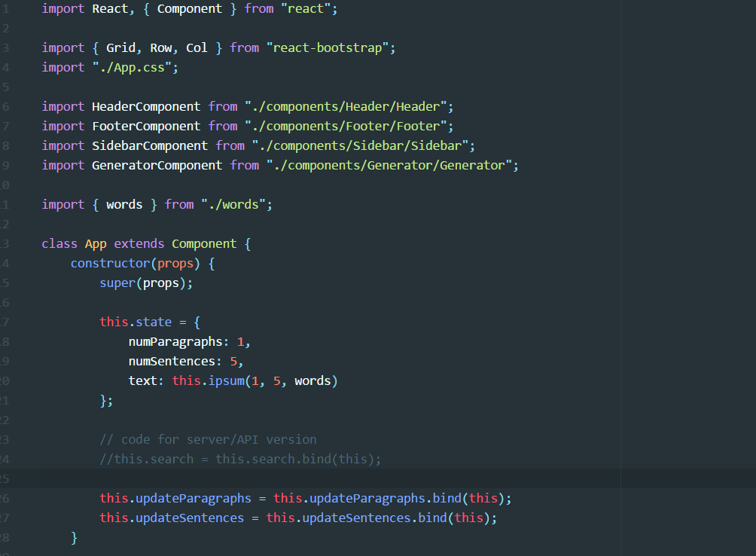Click the commented-out this.search bind line
This screenshot has width=756, height=556.
pos(240,459)
